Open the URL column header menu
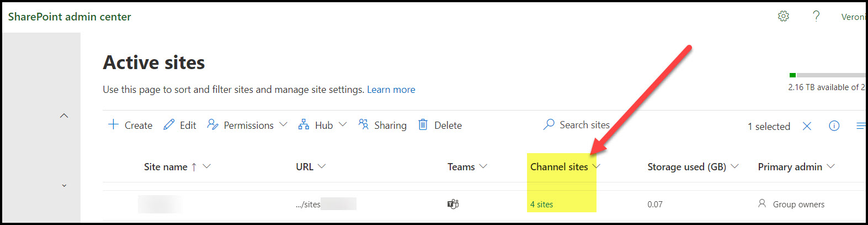The width and height of the screenshot is (868, 225). point(322,166)
